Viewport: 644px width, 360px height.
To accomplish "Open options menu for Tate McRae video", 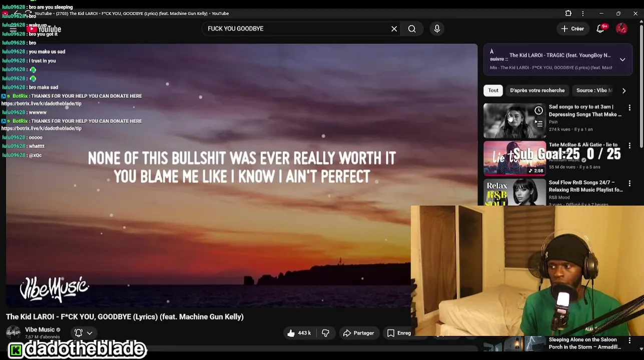I will pos(629,145).
